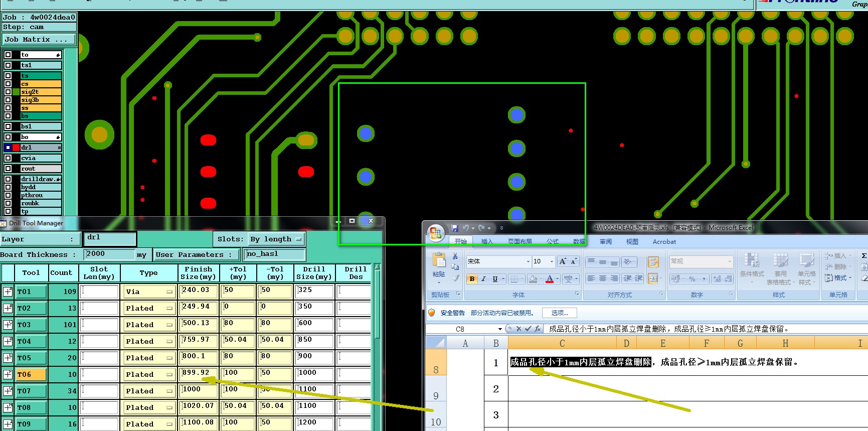Toggle the 'rout' layer checkbox
This screenshot has width=868, height=431.
tap(8, 169)
